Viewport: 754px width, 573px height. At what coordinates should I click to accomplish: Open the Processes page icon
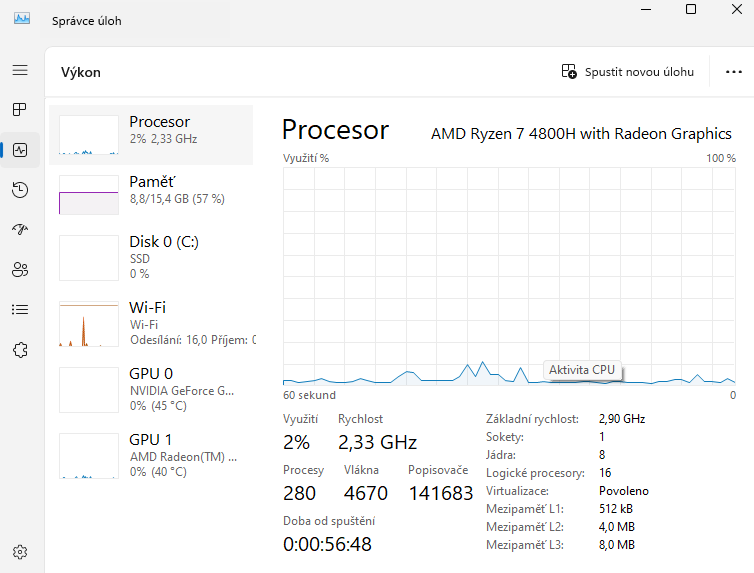click(20, 109)
